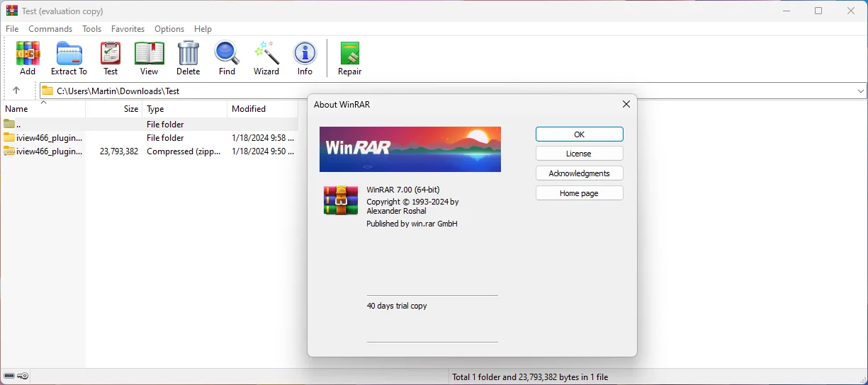Visit the Home page button
The height and width of the screenshot is (385, 868).
click(x=580, y=193)
